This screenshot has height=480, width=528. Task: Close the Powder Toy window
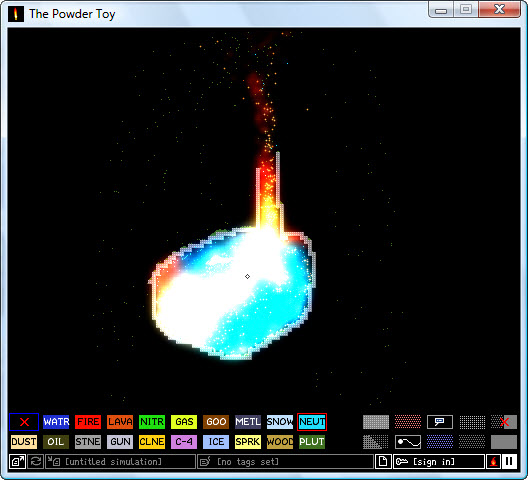pyautogui.click(x=499, y=9)
